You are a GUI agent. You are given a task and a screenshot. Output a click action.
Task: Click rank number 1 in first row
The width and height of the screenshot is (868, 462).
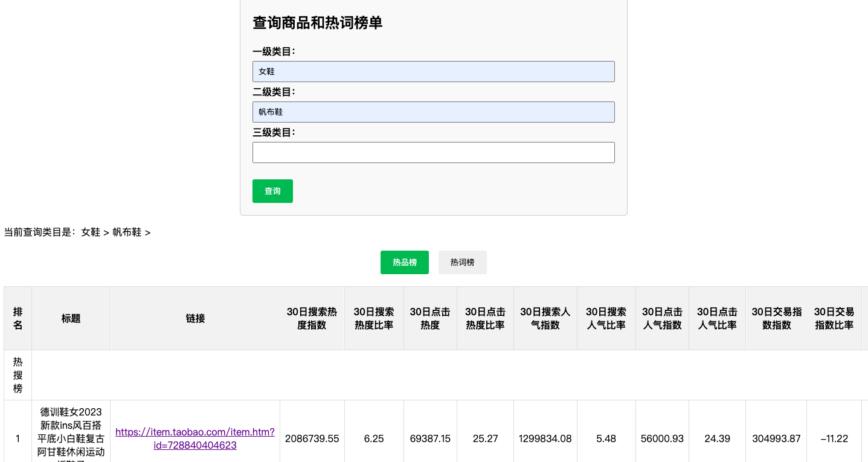18,438
